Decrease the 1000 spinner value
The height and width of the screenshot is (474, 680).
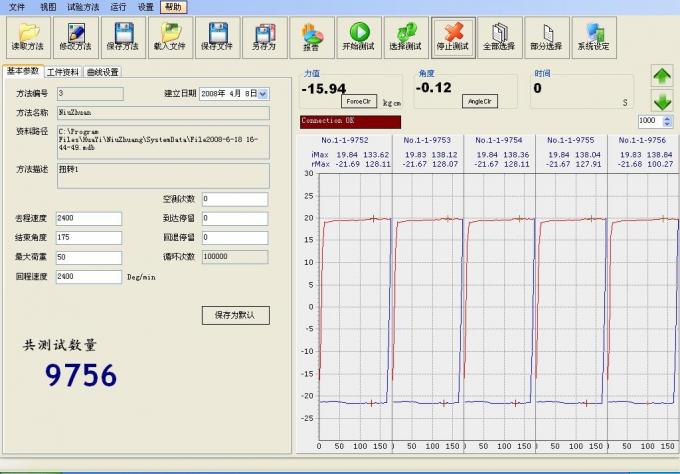point(667,124)
